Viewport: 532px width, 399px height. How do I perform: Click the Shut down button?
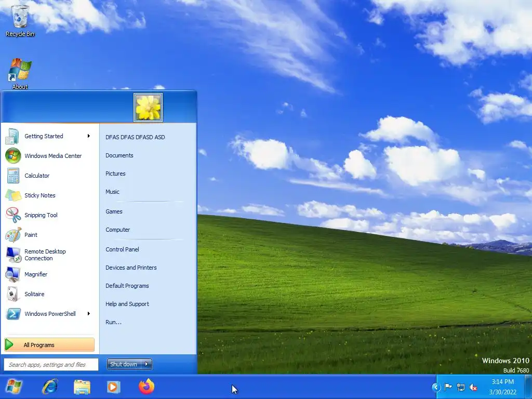click(124, 364)
